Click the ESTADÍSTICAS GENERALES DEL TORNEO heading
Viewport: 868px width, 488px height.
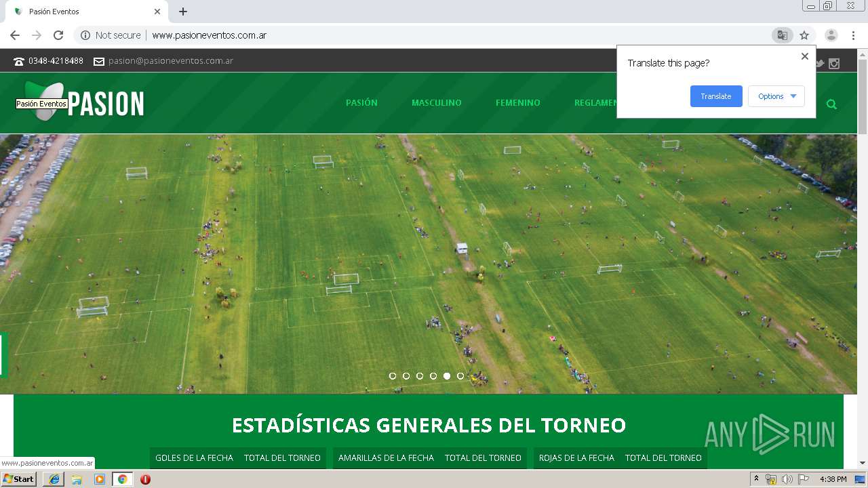(429, 425)
